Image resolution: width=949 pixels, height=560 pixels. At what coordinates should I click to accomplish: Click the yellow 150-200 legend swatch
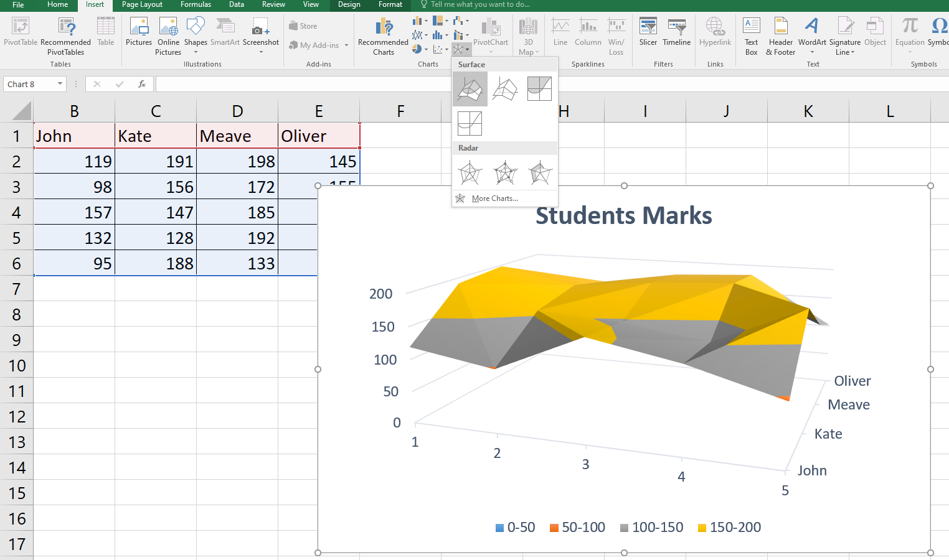[702, 528]
